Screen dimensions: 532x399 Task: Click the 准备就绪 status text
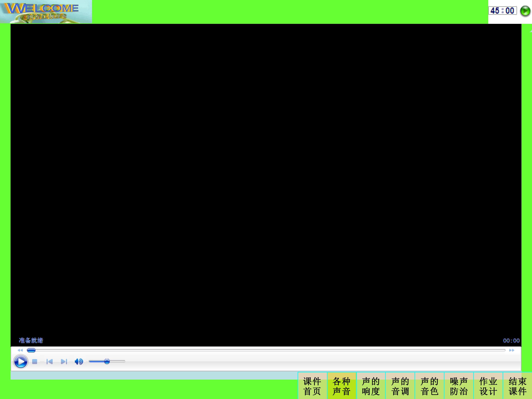[x=31, y=340]
